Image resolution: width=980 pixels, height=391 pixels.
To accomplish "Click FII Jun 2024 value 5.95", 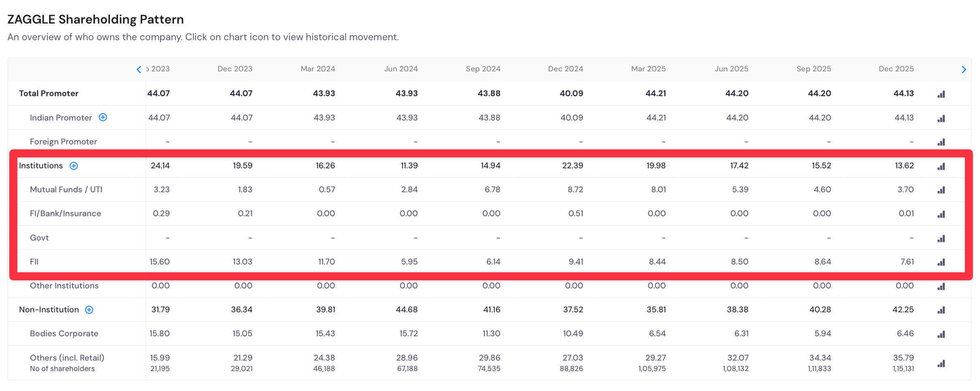I will pos(409,262).
